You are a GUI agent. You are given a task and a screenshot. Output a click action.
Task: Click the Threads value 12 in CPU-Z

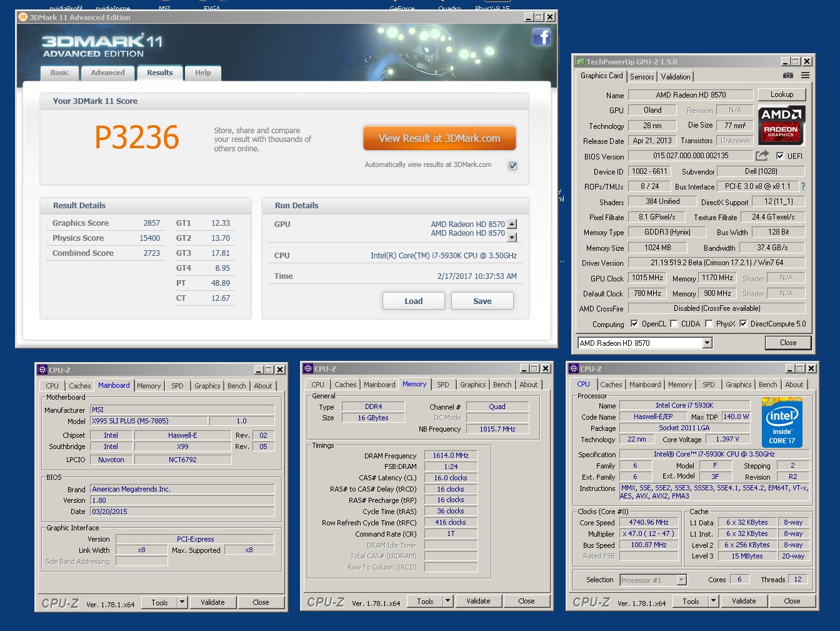797,580
